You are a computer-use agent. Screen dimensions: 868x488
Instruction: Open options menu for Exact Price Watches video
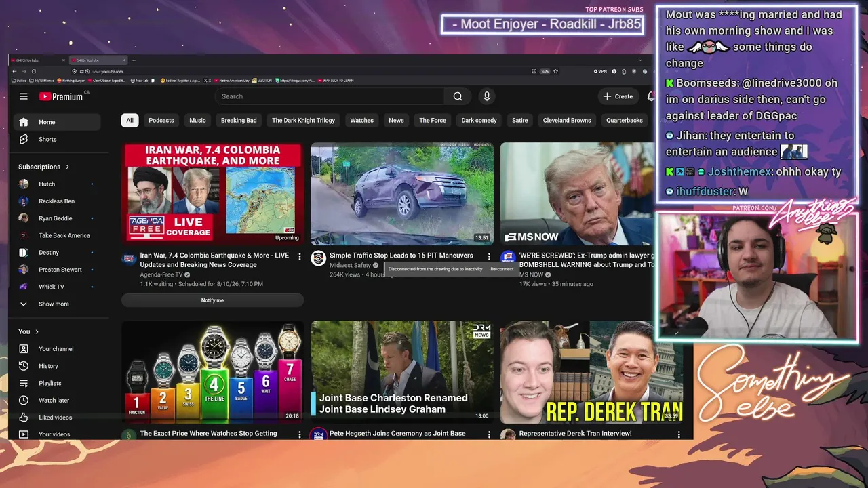tap(300, 434)
